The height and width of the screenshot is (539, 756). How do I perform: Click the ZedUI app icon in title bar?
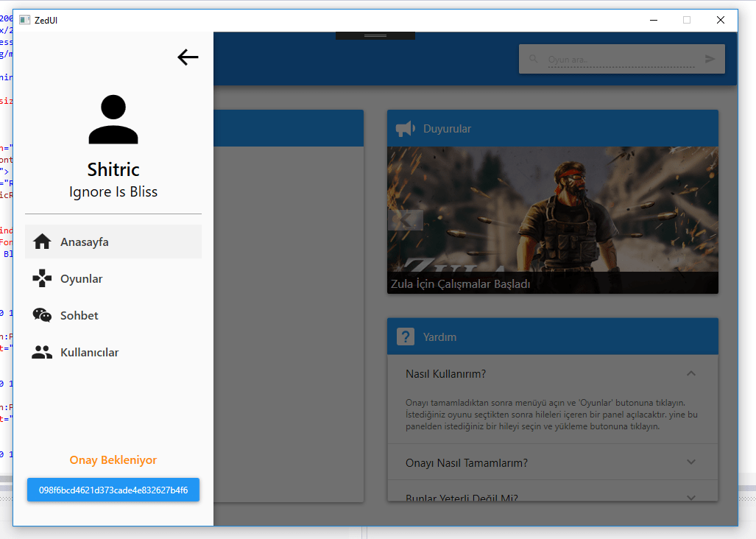click(24, 20)
